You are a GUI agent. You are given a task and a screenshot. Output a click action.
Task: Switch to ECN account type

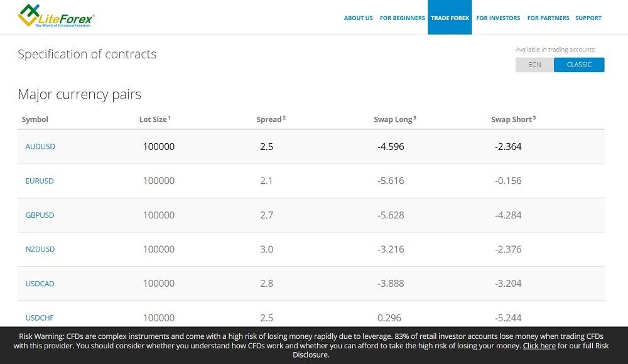[534, 65]
